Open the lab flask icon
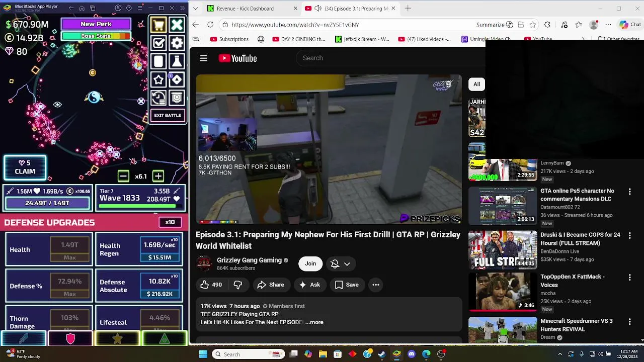The height and width of the screenshot is (362, 644). (177, 61)
